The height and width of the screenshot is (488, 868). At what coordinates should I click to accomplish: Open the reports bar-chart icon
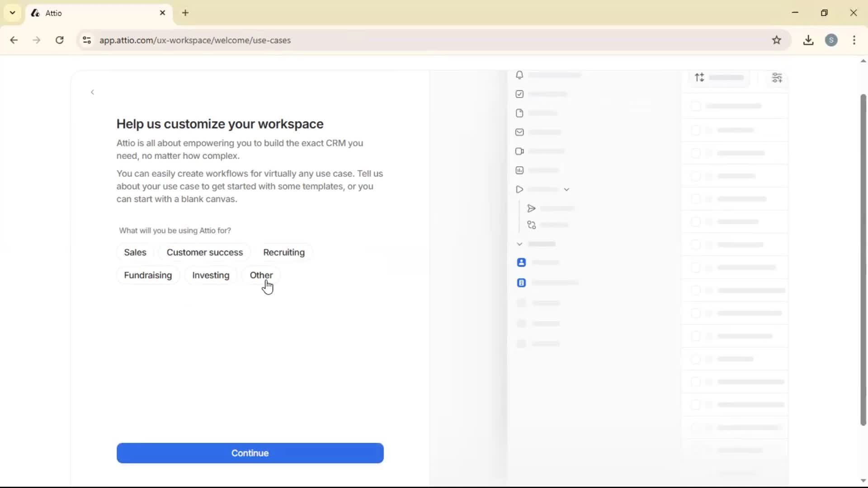(x=519, y=170)
